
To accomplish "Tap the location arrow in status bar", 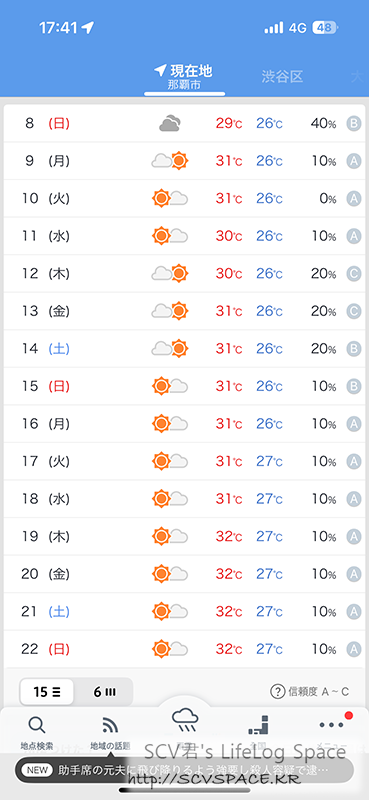I will 88,28.
